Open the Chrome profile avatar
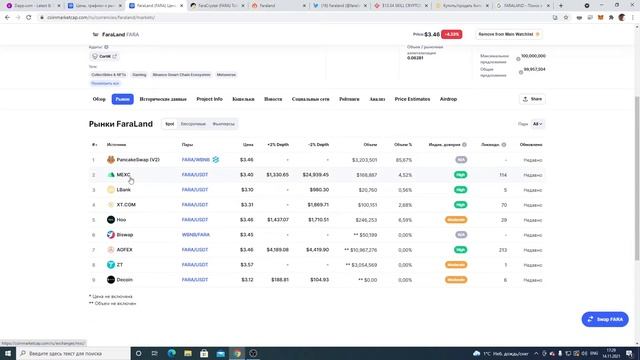The width and height of the screenshot is (640, 360). click(x=622, y=18)
